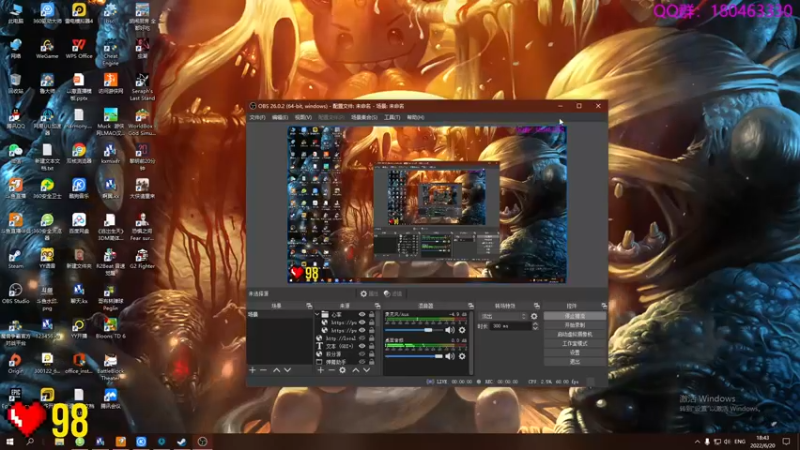
Task: Open transition properties gear next to 淡出
Action: [534, 316]
